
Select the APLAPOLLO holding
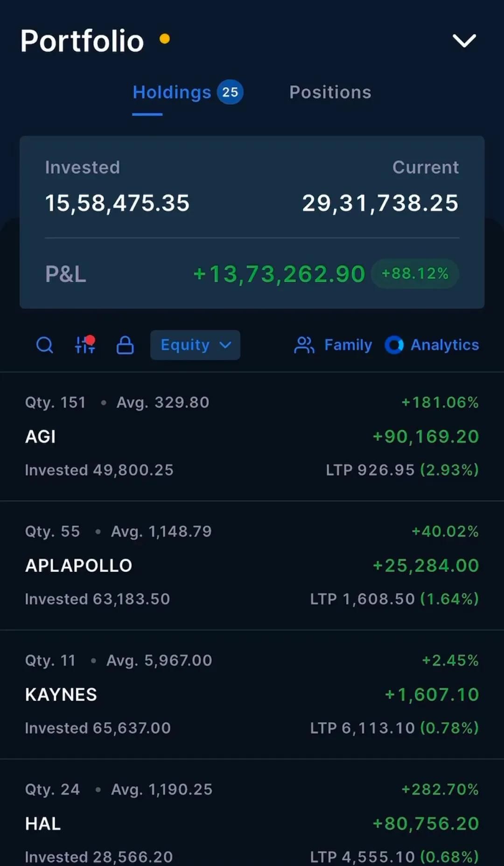click(252, 565)
